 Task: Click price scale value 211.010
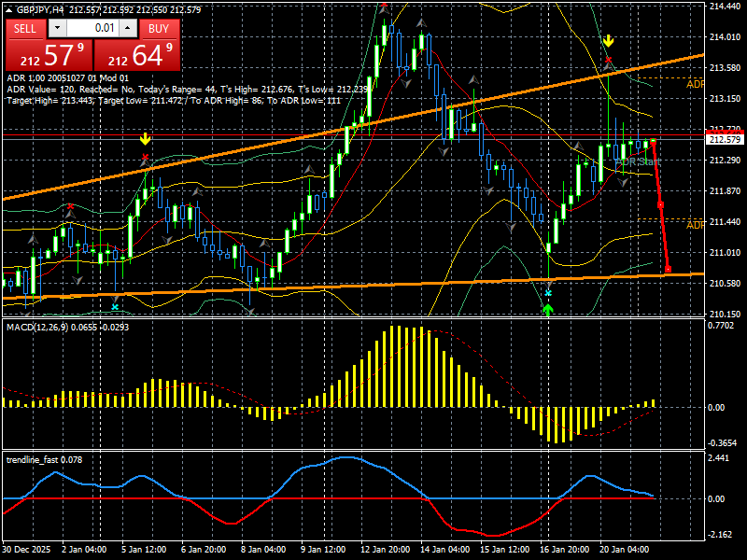(x=725, y=252)
